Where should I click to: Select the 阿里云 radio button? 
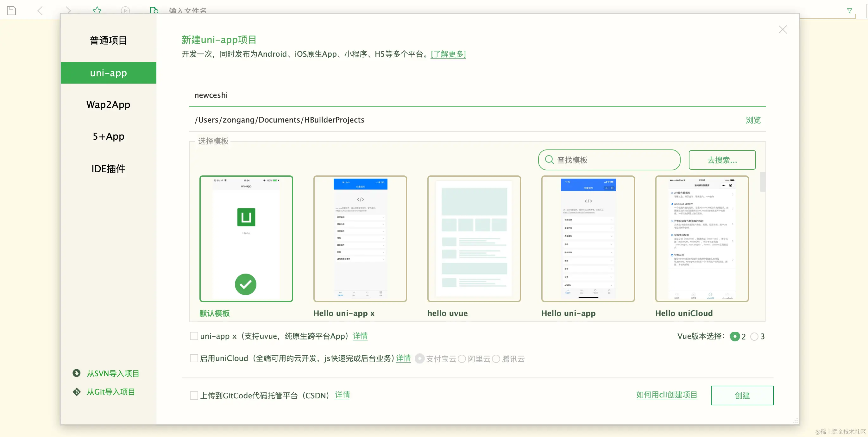(x=462, y=359)
